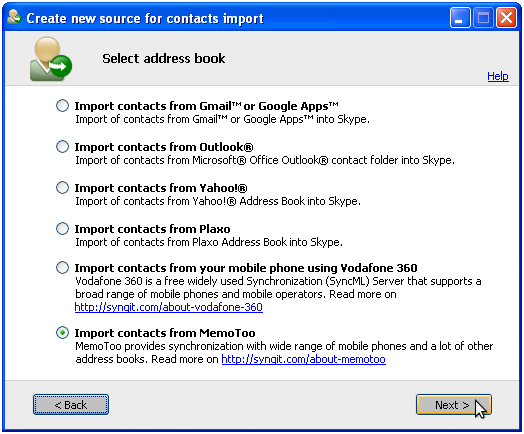Choose the Import contacts from Outlook radio button

[x=62, y=147]
